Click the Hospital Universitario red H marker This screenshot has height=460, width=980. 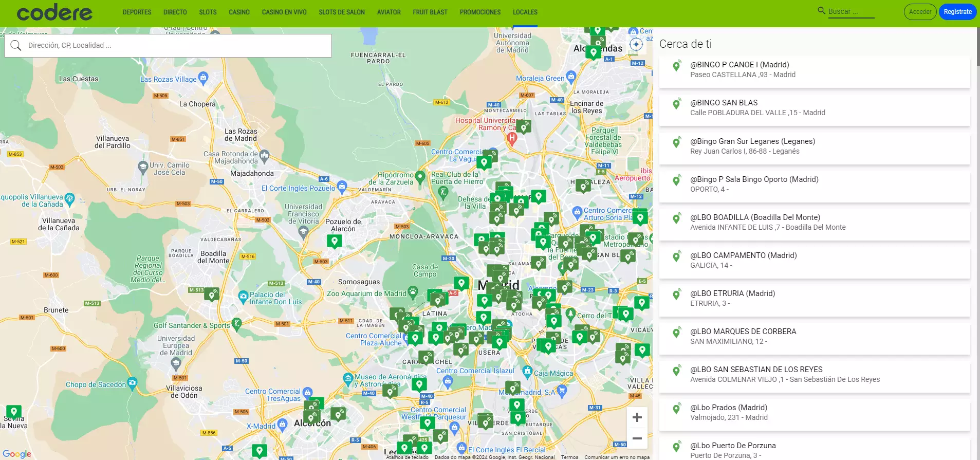(x=512, y=138)
